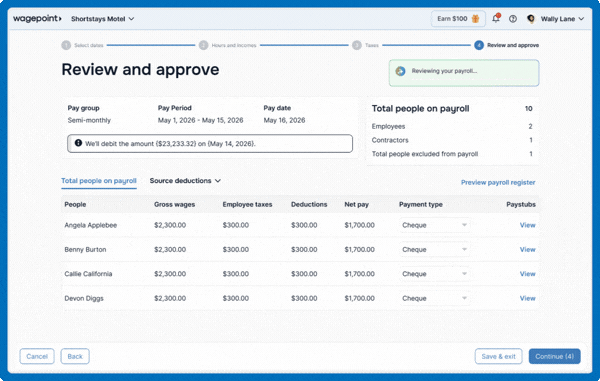Go to step 1 Select dates circle
600x381 pixels.
(66, 45)
